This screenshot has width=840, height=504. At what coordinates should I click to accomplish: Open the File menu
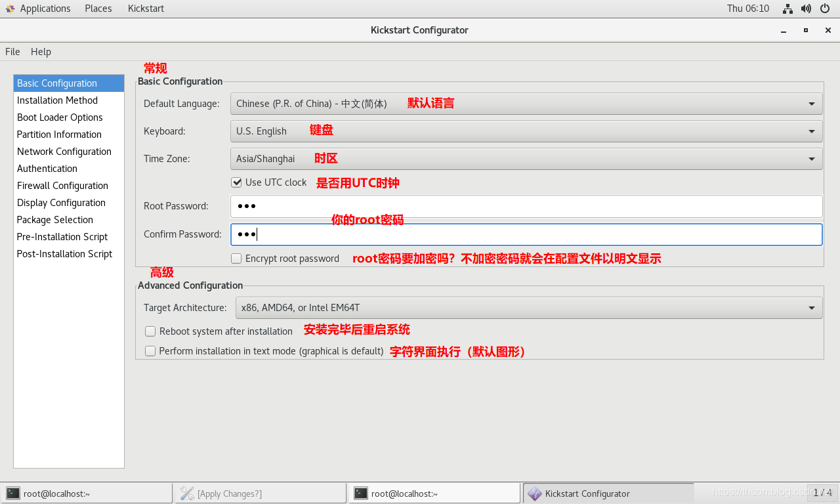(x=12, y=52)
